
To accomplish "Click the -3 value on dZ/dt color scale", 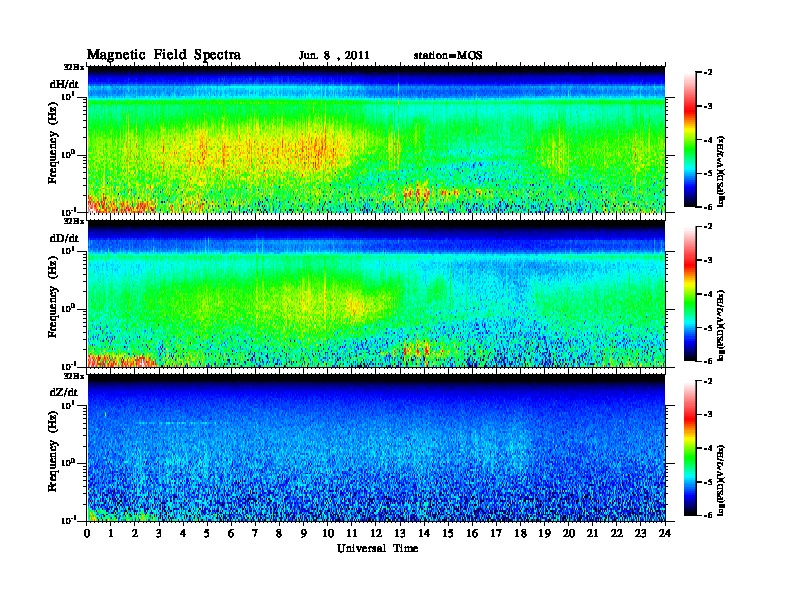I will click(x=707, y=415).
